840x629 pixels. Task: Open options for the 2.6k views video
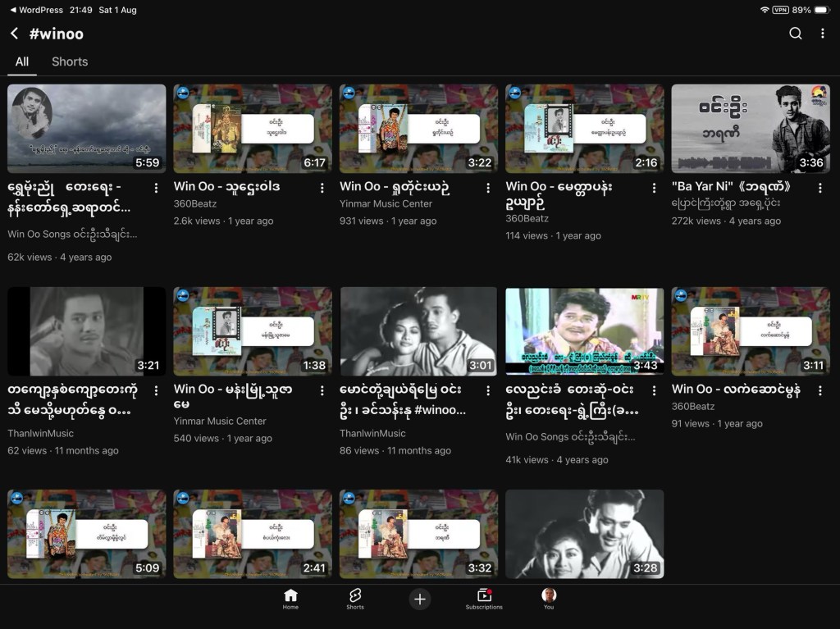322,188
